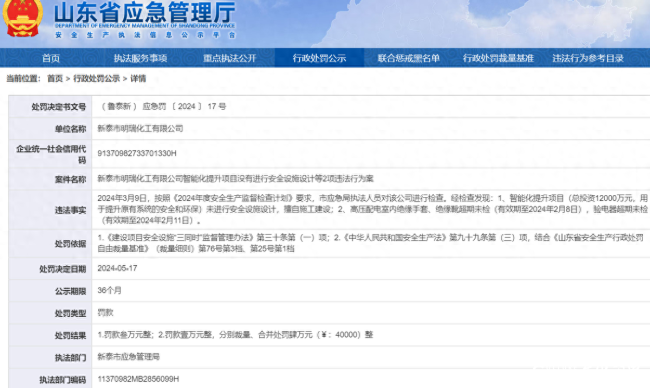
Task: Select decision date 2024-05-17
Action: click(x=117, y=268)
